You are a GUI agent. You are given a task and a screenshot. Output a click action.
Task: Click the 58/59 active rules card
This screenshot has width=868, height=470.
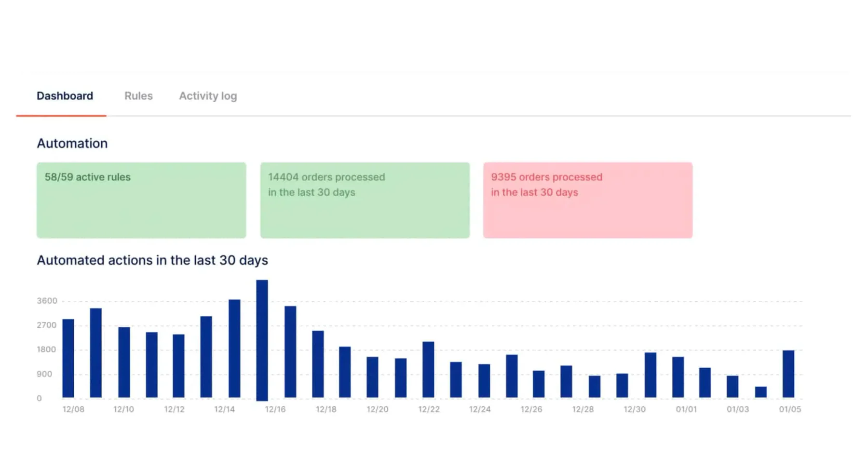click(x=141, y=200)
